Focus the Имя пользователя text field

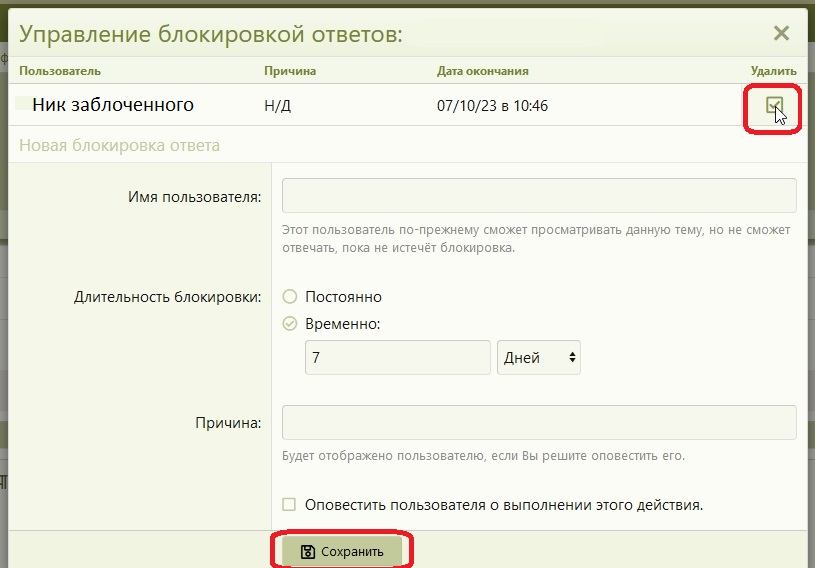coord(539,196)
